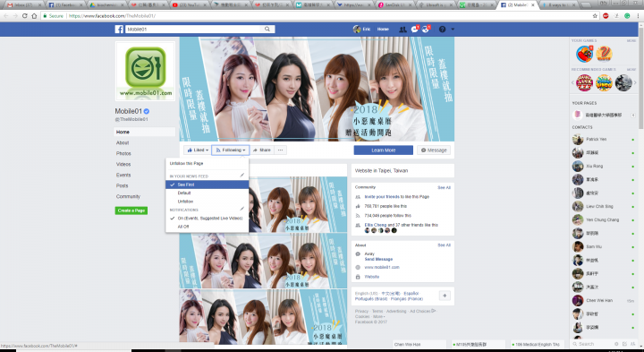Click Eric's profile picture in the header
Image resolution: width=644 pixels, height=352 pixels.
click(x=357, y=30)
